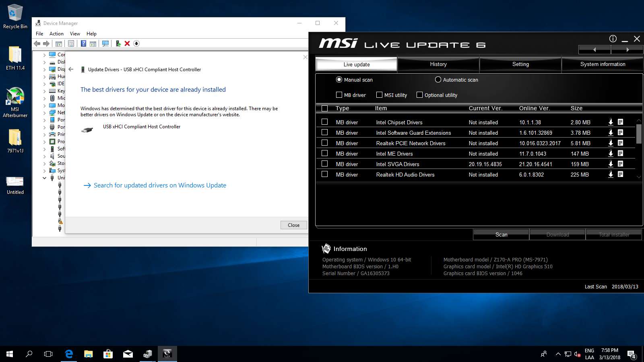Open the Action Center notification icon
The height and width of the screenshot is (362, 644).
click(x=632, y=354)
